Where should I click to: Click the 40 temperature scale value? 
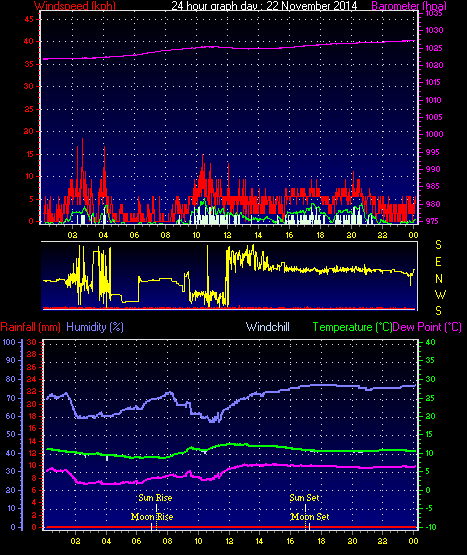(430, 342)
